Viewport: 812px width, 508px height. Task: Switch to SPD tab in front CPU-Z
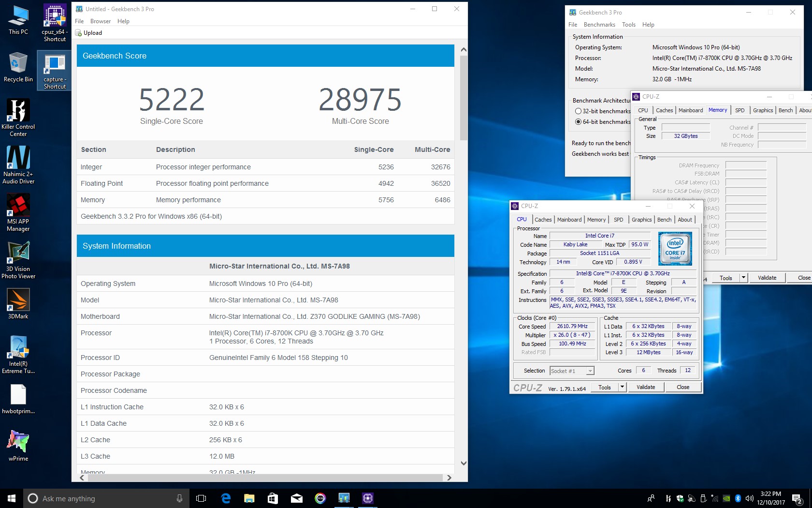[x=619, y=220]
